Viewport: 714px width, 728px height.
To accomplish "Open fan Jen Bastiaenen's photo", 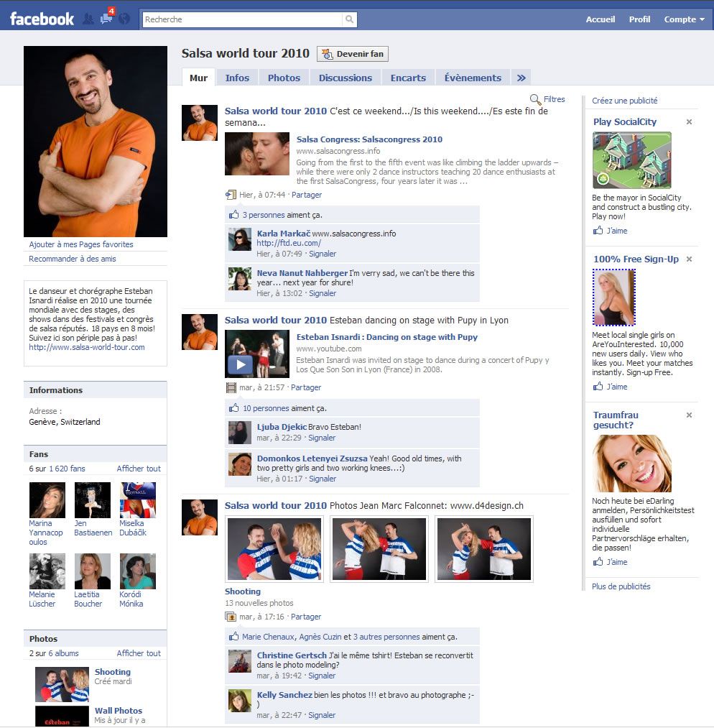I will [93, 500].
